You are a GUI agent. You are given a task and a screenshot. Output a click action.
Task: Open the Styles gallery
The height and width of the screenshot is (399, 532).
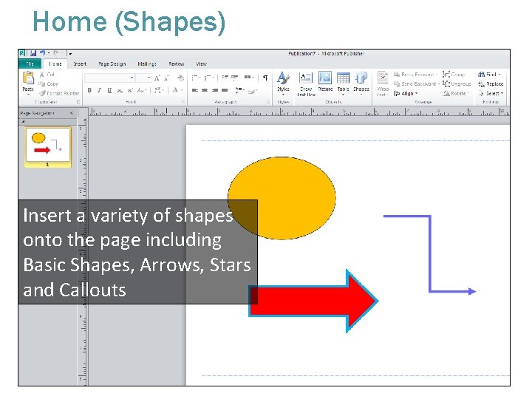(x=283, y=83)
